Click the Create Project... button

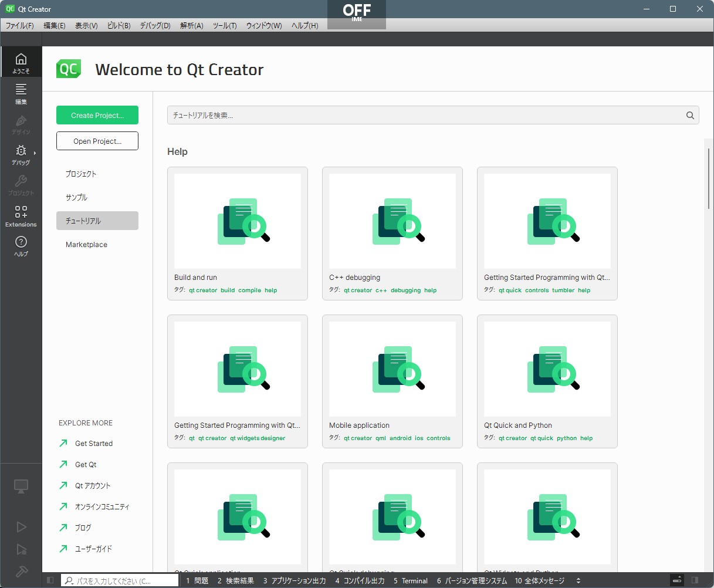(x=97, y=115)
